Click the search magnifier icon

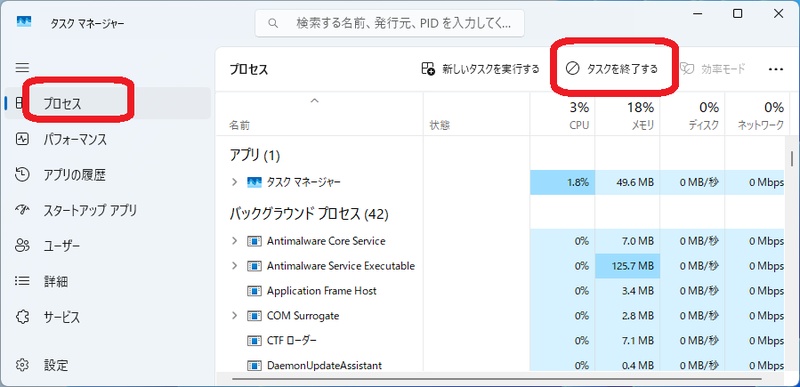[x=273, y=23]
